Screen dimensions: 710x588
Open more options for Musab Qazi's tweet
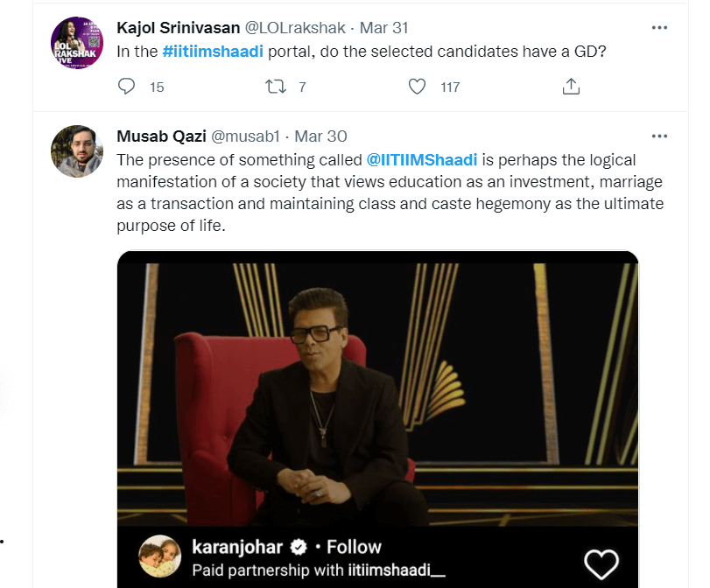pyautogui.click(x=659, y=136)
